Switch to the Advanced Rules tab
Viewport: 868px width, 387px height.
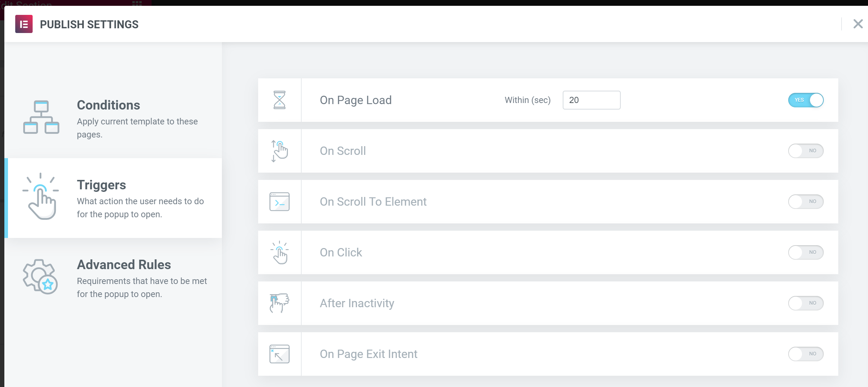(113, 278)
